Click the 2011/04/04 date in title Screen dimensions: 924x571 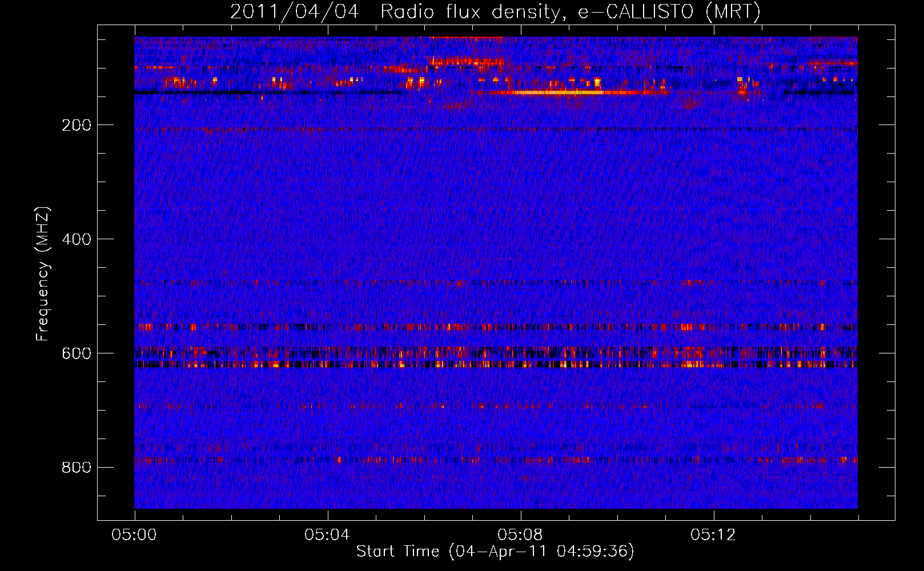click(294, 11)
